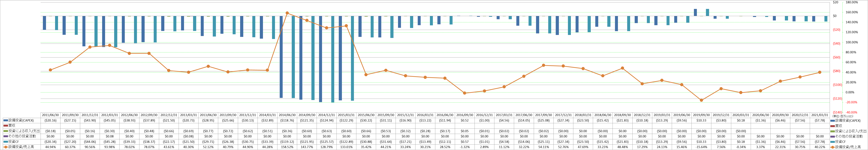Viewport: 868px width, 150px height.
Task: Select the 2014/06/30 date column header
Action: coord(287,115)
